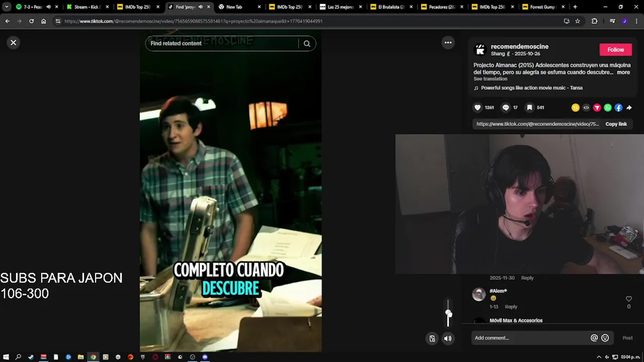Open File Explorer from the taskbar

point(80,357)
